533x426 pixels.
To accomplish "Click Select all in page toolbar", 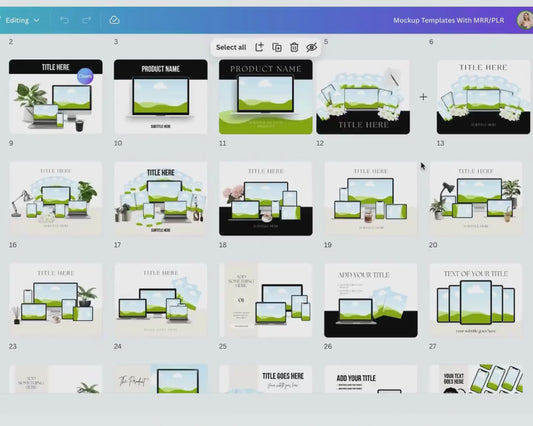I will [231, 47].
